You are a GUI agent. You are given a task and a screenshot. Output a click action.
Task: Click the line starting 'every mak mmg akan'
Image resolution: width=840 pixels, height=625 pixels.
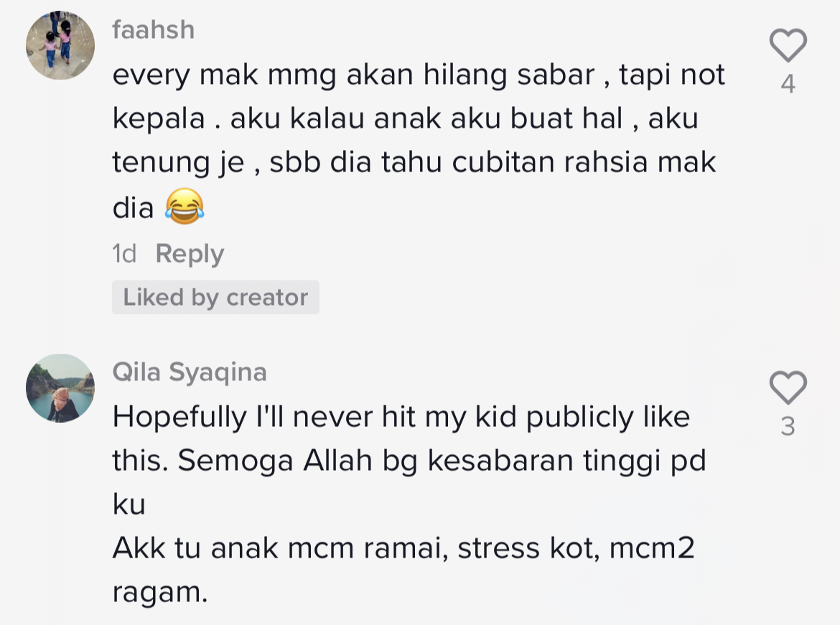pos(419,75)
